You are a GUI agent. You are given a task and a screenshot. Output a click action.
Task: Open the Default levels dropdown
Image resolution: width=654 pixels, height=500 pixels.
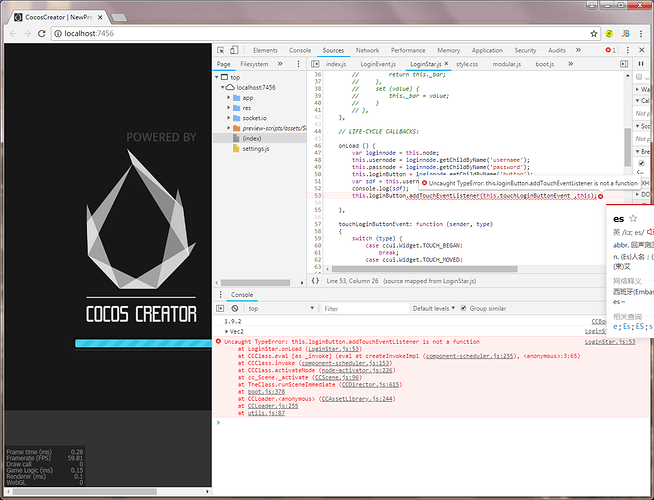coord(433,308)
